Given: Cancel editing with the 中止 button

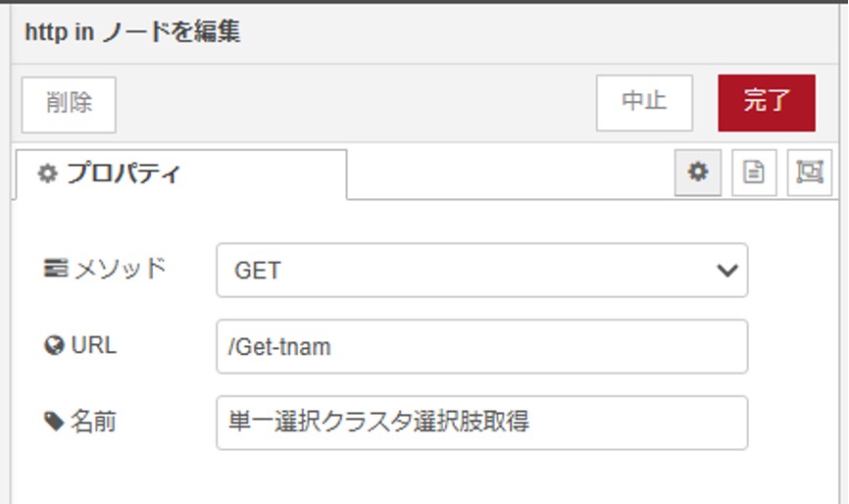Looking at the screenshot, I should [644, 102].
